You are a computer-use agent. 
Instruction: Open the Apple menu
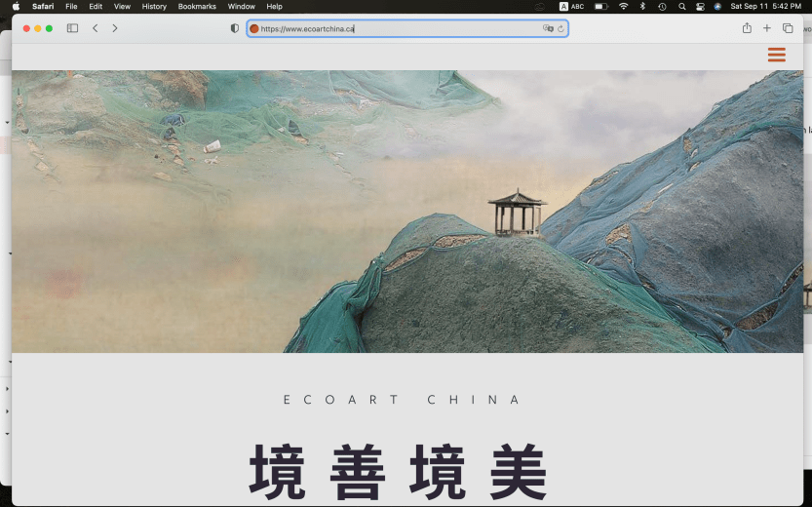16,6
